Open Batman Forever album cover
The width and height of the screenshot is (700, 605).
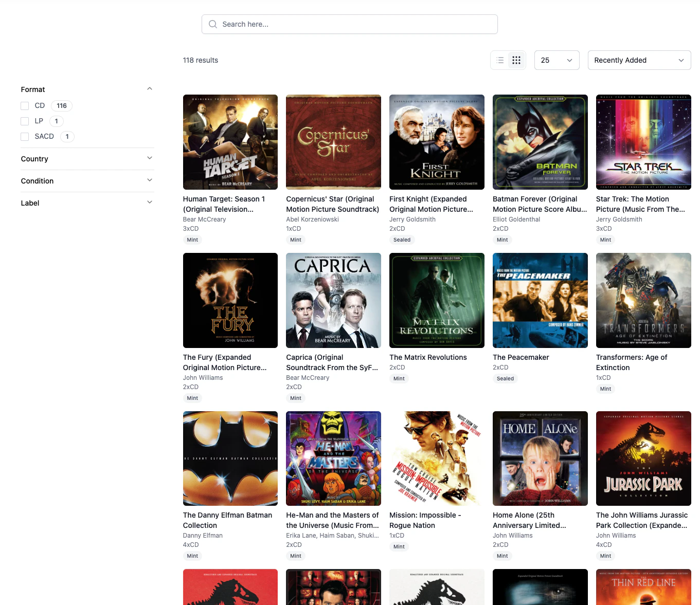540,142
